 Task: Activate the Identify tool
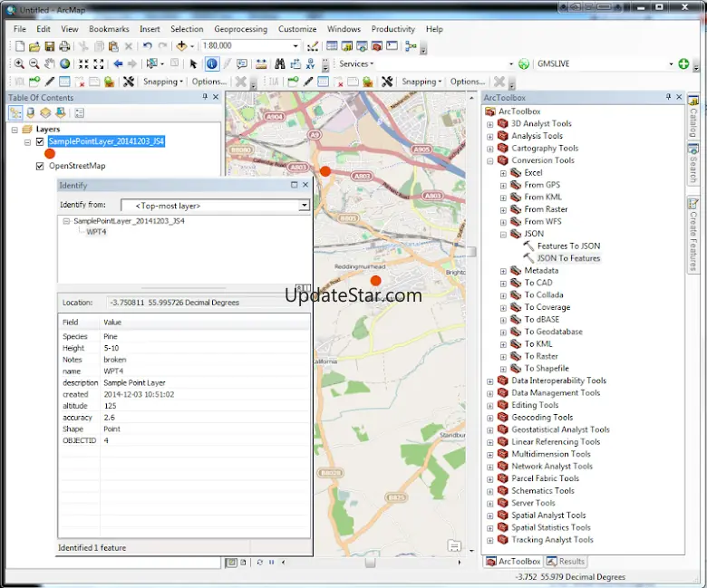click(x=211, y=64)
